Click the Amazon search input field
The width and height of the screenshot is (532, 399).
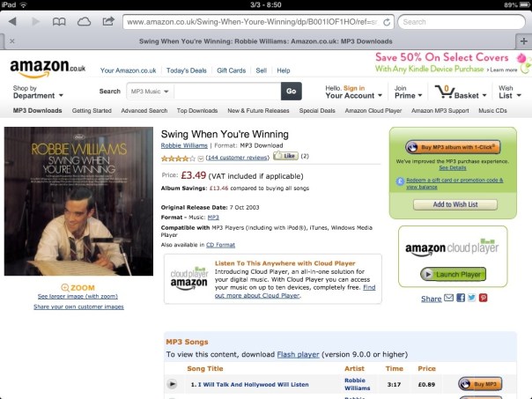(x=227, y=92)
